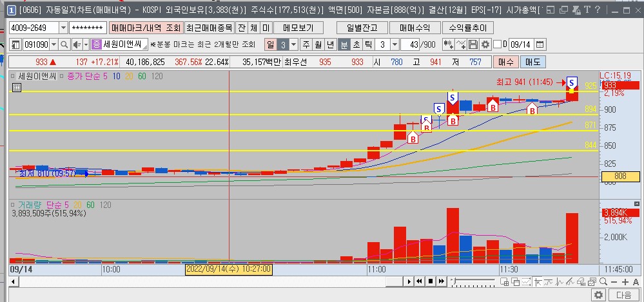Image resolution: width=644 pixels, height=302 pixels.
Task: Click the settings gear next to 다음
Action: tap(598, 295)
